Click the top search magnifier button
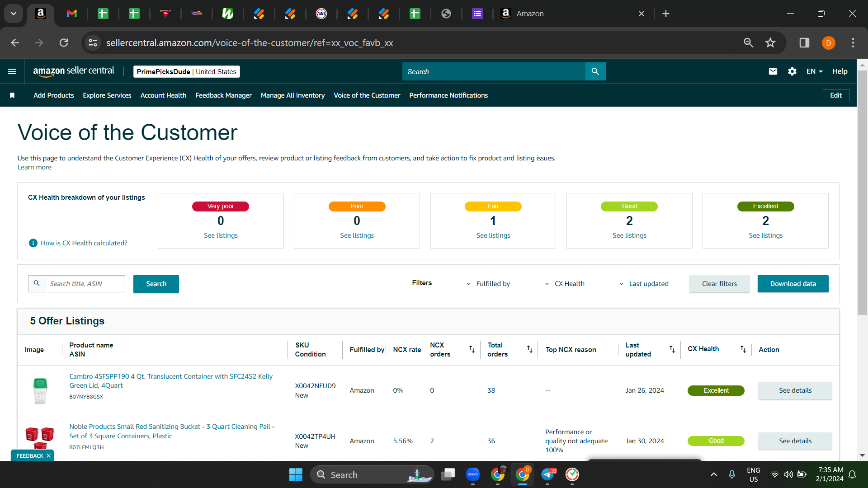 point(595,71)
